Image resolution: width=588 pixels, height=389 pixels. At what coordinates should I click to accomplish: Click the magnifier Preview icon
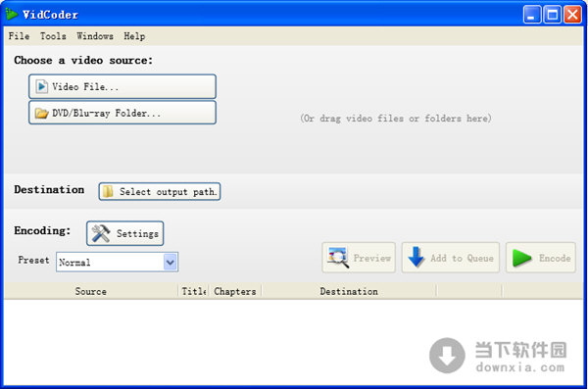pyautogui.click(x=338, y=258)
